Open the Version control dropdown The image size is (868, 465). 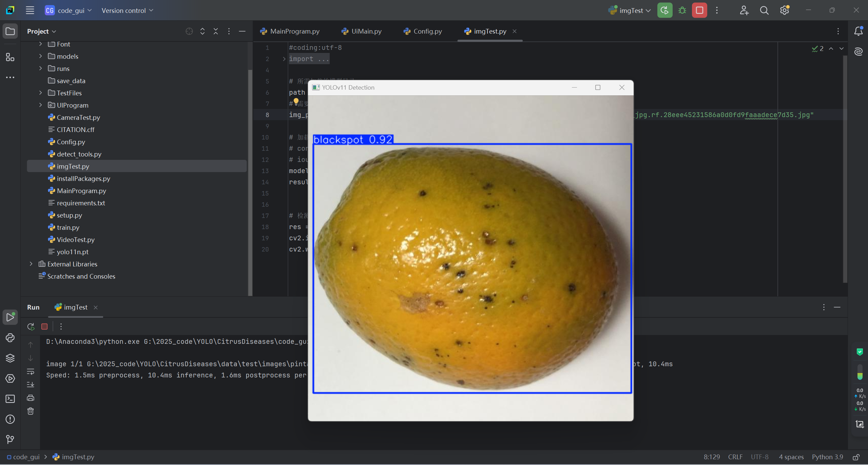(x=127, y=10)
